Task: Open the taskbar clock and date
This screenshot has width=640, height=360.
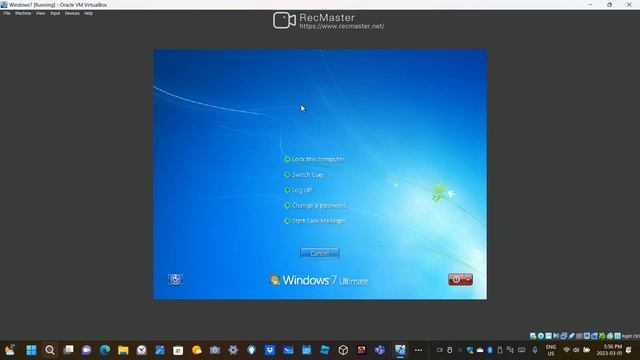Action: (x=609, y=350)
